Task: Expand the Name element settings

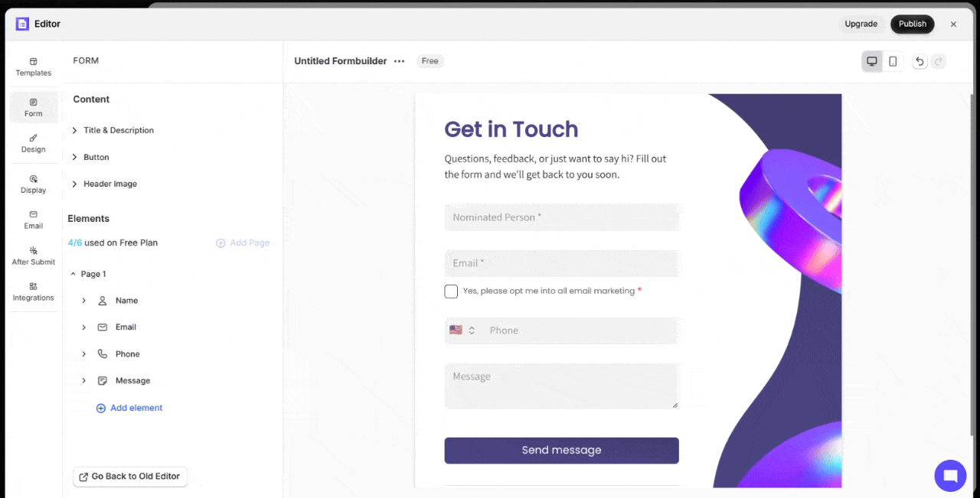Action: pos(84,301)
